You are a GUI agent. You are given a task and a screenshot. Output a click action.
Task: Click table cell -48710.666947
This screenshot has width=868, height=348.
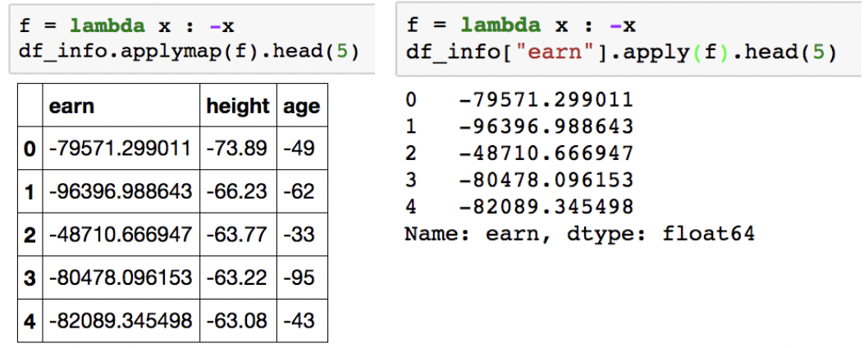coord(121,235)
